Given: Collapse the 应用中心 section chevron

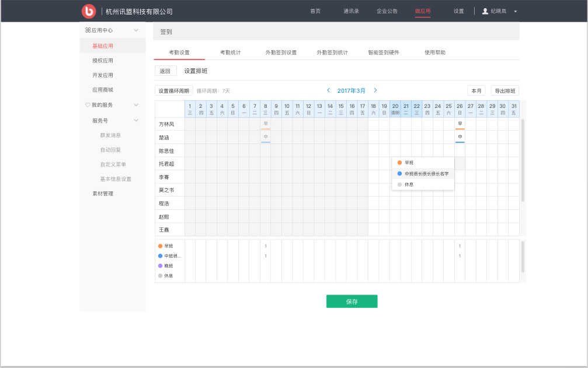Looking at the screenshot, I should point(136,30).
